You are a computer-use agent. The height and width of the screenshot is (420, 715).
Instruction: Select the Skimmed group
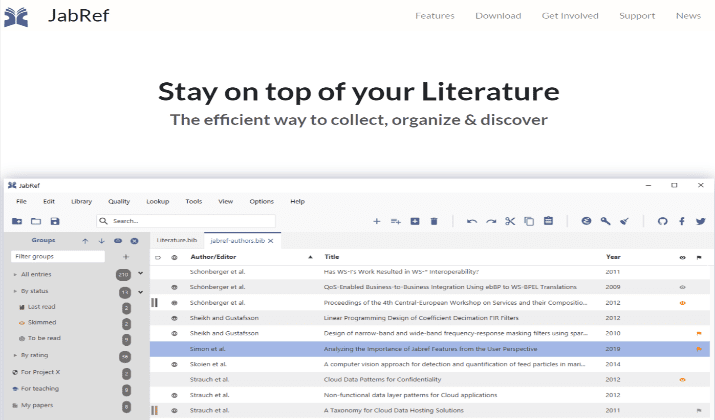[42, 322]
